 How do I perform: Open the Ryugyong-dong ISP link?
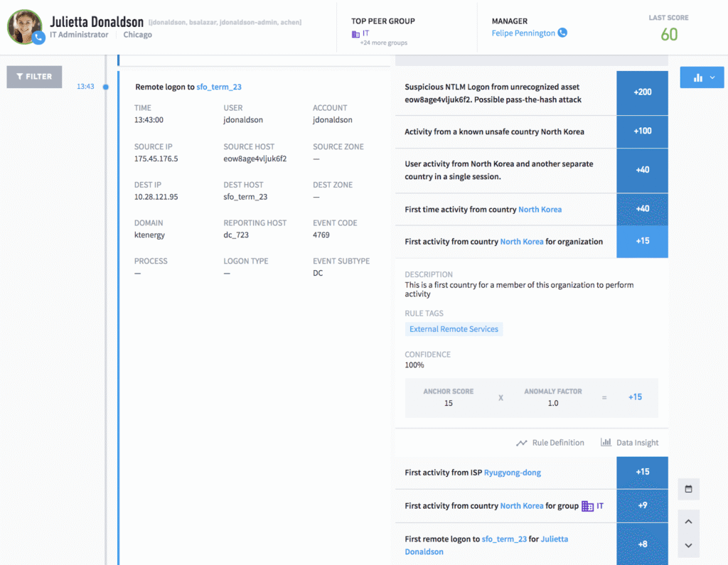[x=512, y=473]
